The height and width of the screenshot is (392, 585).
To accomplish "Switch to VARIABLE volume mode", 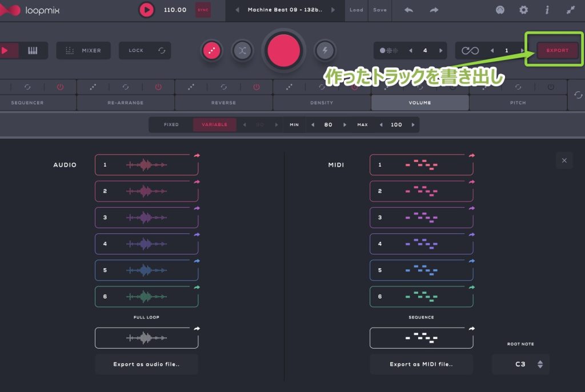I will pyautogui.click(x=214, y=124).
